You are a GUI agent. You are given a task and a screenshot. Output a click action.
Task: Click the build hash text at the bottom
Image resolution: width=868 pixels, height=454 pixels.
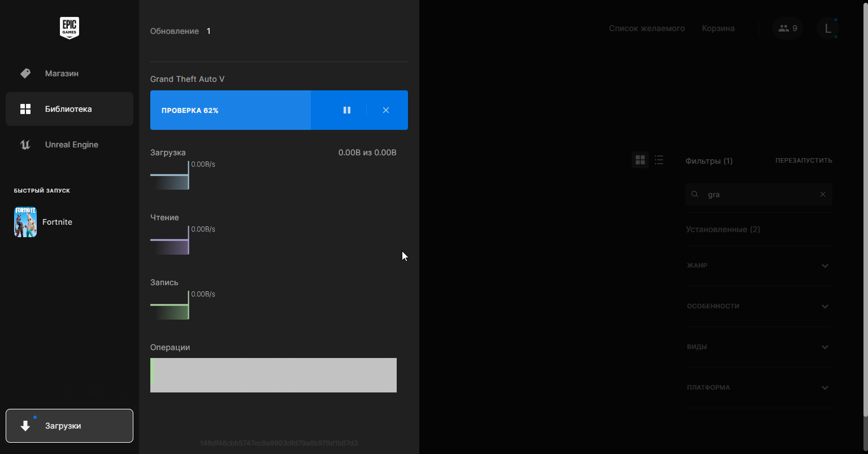click(x=279, y=443)
